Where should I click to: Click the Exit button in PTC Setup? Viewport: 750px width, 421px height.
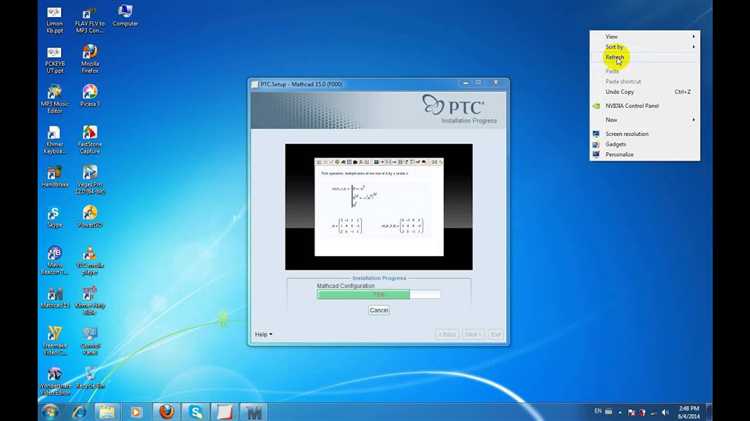point(496,334)
